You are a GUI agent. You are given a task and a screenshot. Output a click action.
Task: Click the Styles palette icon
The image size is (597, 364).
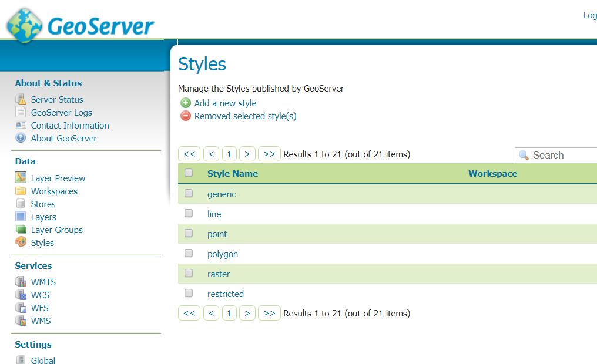pyautogui.click(x=21, y=242)
